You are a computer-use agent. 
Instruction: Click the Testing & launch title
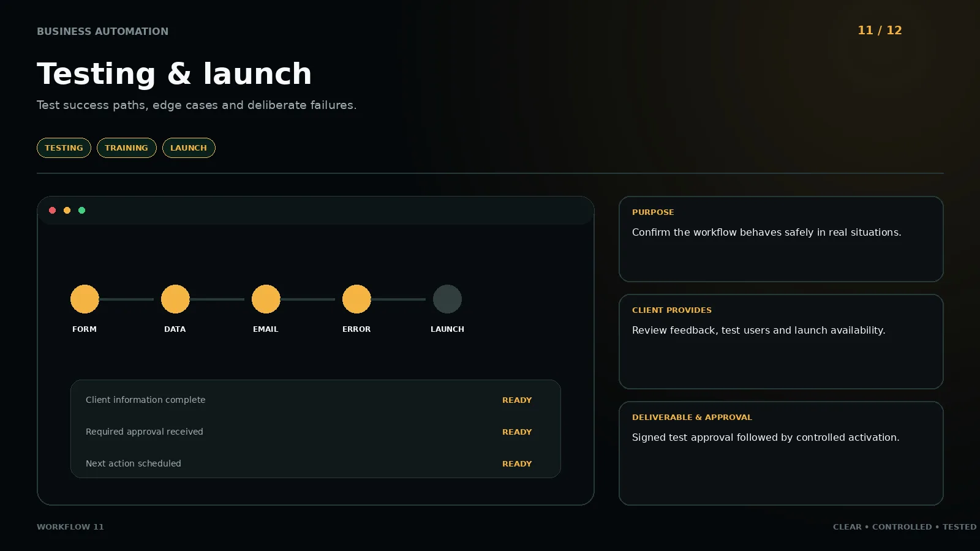[x=175, y=74]
